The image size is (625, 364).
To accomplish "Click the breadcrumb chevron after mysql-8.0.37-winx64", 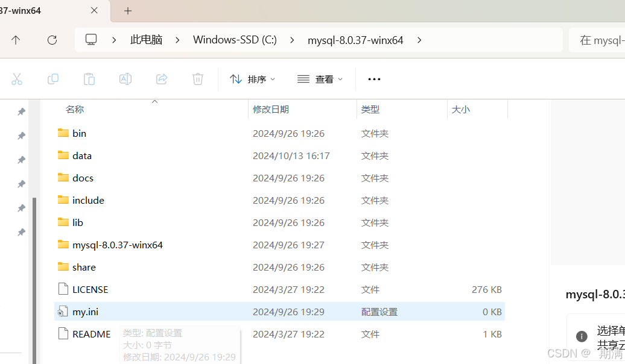I will pyautogui.click(x=419, y=40).
